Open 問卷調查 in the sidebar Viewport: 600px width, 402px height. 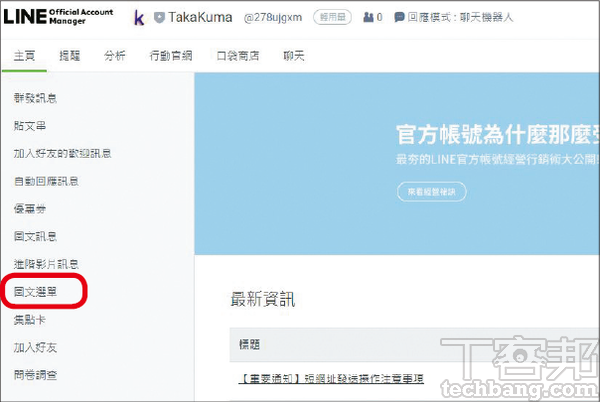[35, 375]
